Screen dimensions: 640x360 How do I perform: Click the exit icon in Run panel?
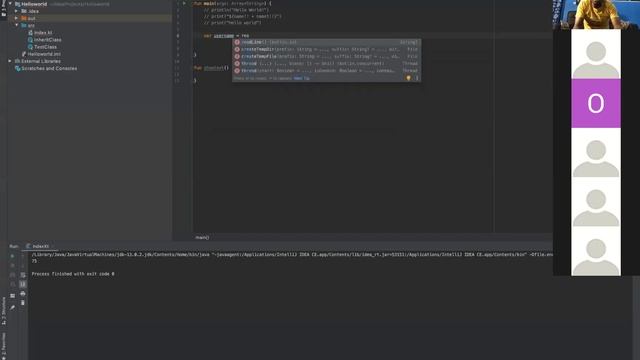(x=12, y=284)
